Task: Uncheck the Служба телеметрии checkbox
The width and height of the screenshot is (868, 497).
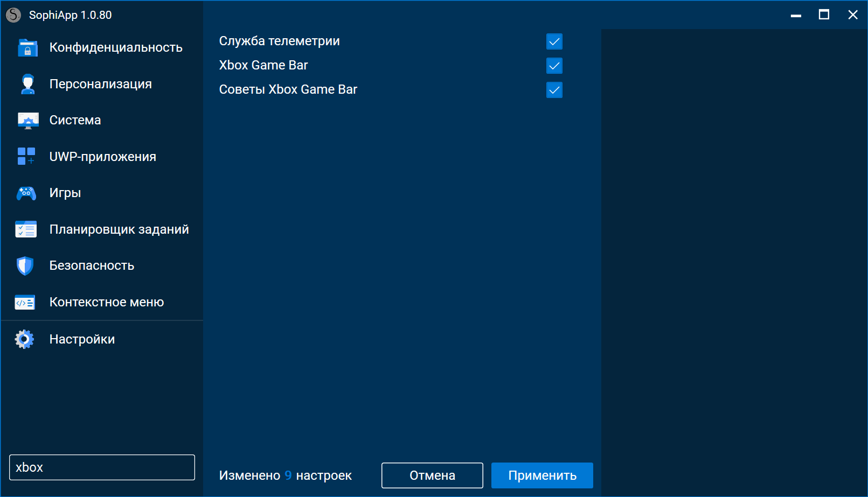Action: [x=554, y=41]
